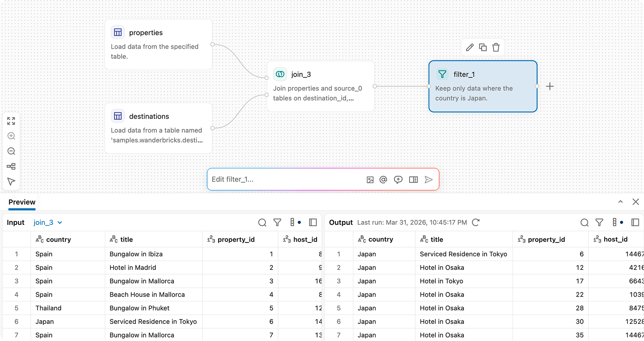644x341 pixels.
Task: Delete filter_1 with the trash icon
Action: pyautogui.click(x=496, y=47)
